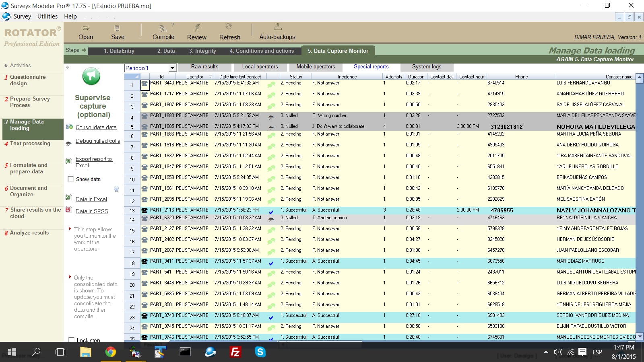Switch to the 3. Integrity step tab
Image resolution: width=644 pixels, height=362 pixels.
tap(202, 51)
